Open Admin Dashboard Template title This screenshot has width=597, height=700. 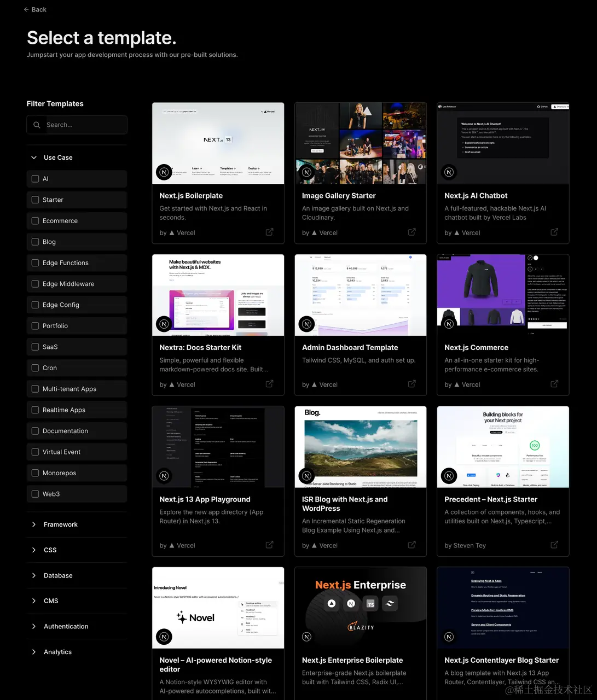pyautogui.click(x=350, y=348)
